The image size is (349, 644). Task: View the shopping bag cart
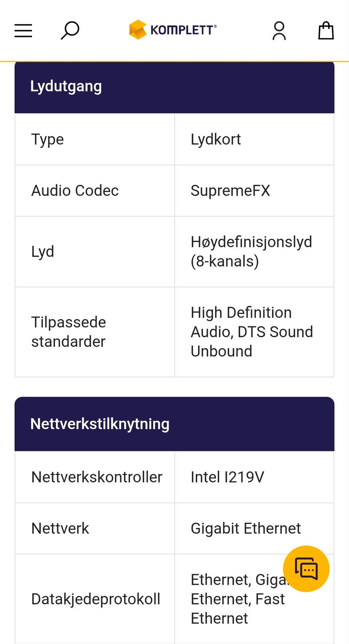tap(326, 30)
